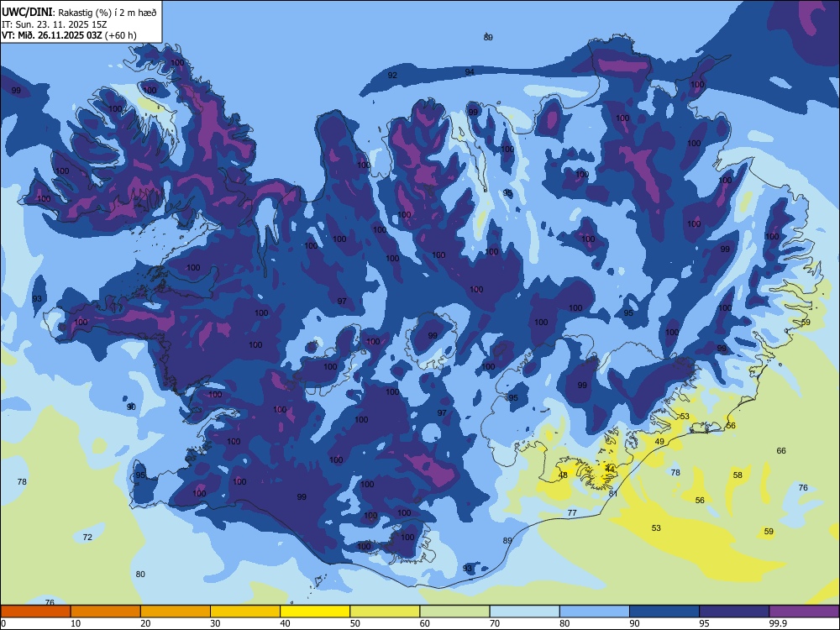Viewport: 840px width, 630px height.
Task: Click the '99.9' legend scale label
Action: tap(778, 623)
